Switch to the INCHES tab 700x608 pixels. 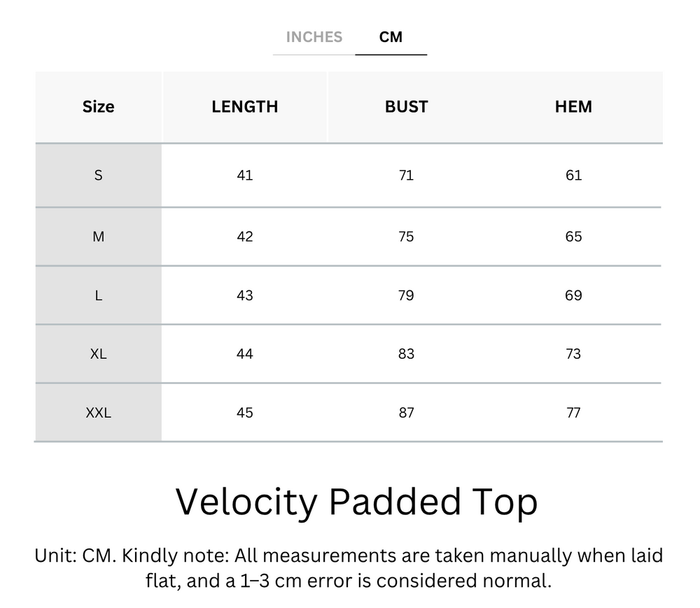coord(314,37)
